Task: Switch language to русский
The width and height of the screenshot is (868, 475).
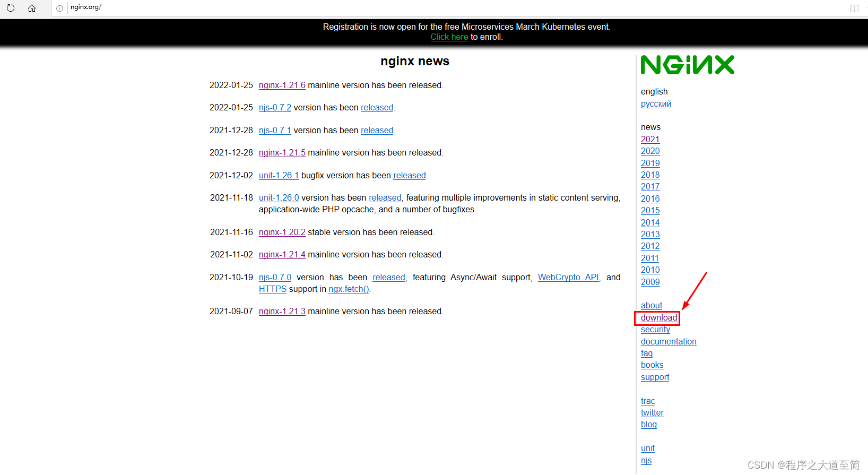Action: (x=656, y=104)
